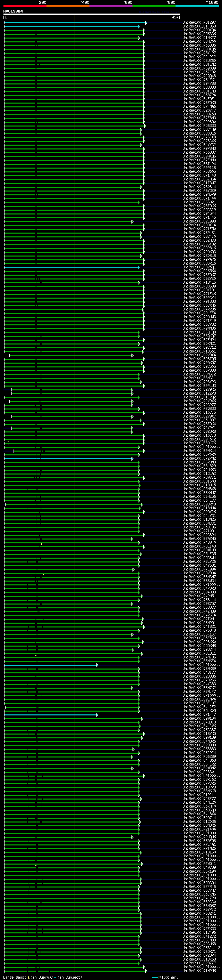
Task: Open hit UniRef100_Q2L998
Action: tap(199, 221)
